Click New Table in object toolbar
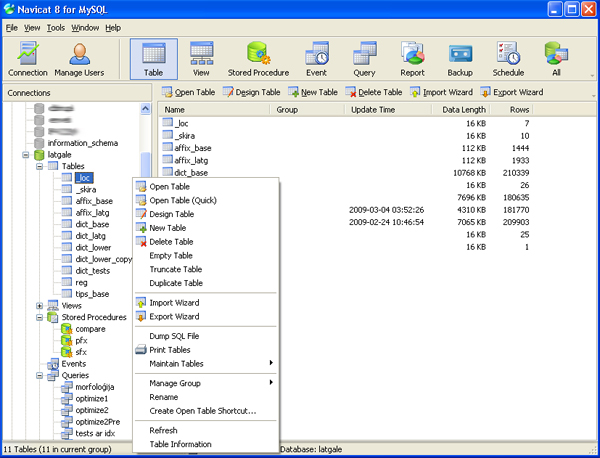Image resolution: width=600 pixels, height=458 pixels. [313, 92]
